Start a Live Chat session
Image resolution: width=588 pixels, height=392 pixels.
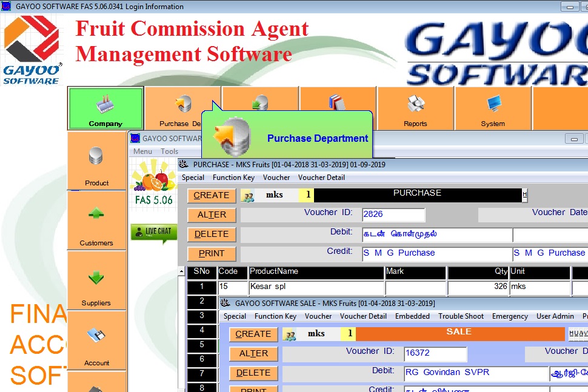154,232
